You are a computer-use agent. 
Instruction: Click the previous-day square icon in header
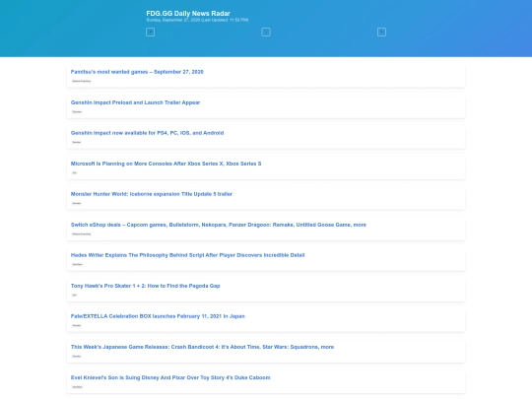coord(150,32)
